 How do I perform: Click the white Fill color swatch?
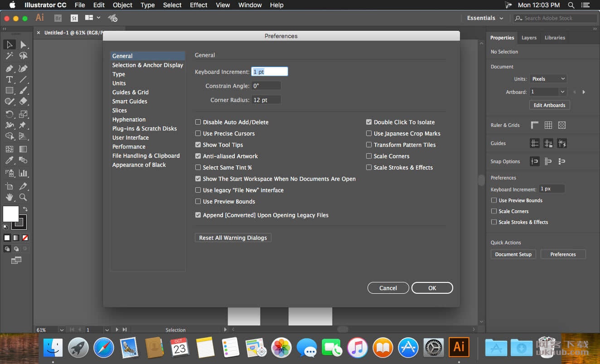tap(11, 214)
